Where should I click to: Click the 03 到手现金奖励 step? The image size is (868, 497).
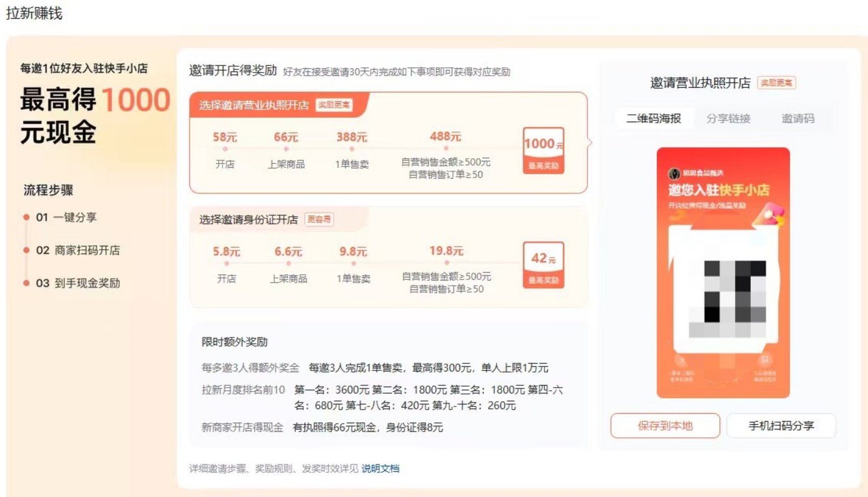(78, 283)
